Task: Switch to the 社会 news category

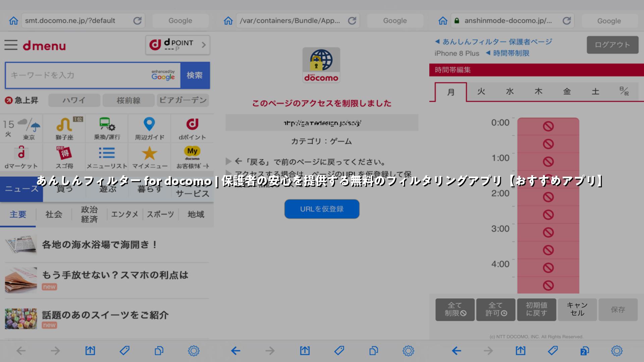Action: 54,215
